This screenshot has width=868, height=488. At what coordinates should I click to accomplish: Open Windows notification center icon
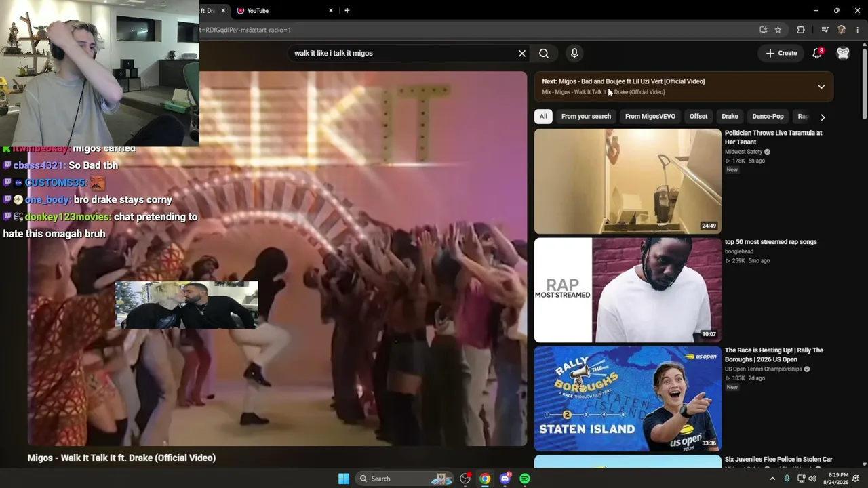(x=856, y=479)
